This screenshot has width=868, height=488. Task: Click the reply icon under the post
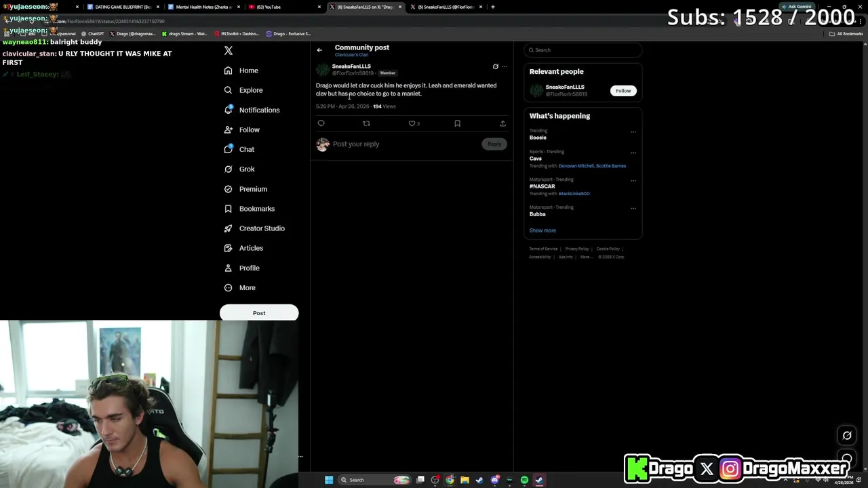[x=321, y=123]
